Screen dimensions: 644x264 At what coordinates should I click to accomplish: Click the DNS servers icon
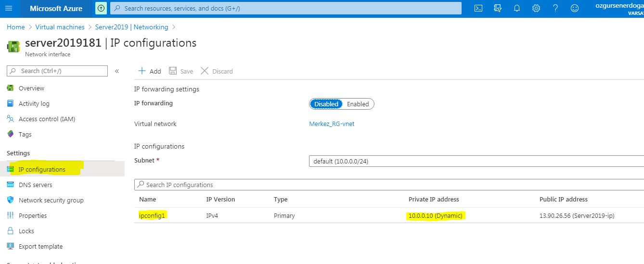11,185
